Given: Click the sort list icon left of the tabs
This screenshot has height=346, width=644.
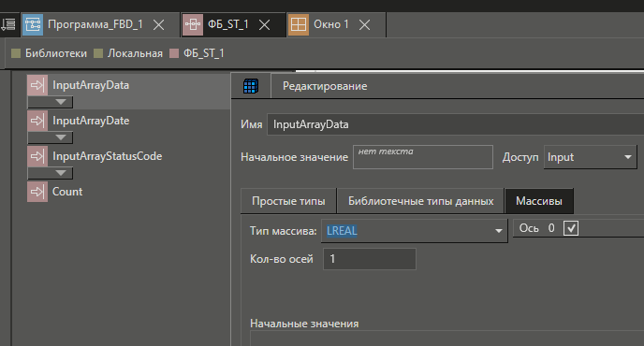Looking at the screenshot, I should (7, 24).
